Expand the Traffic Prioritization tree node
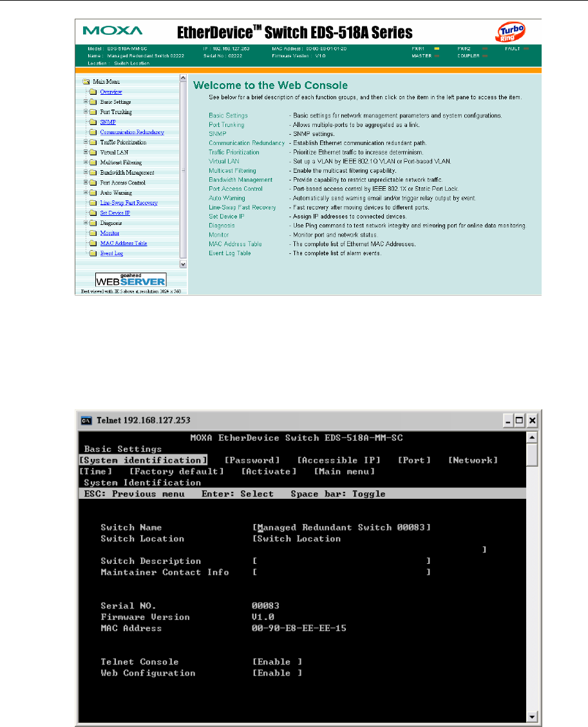This screenshot has width=588, height=727. (86, 142)
